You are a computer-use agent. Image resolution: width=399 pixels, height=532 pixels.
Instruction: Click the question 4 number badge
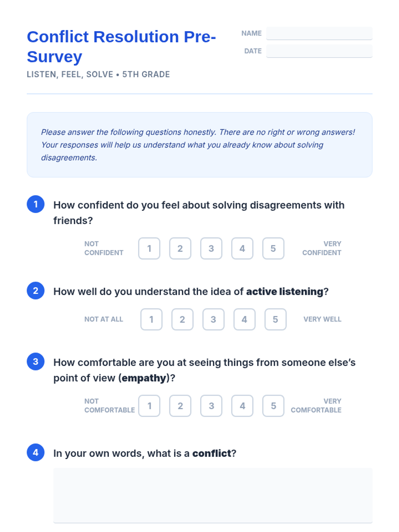point(36,453)
